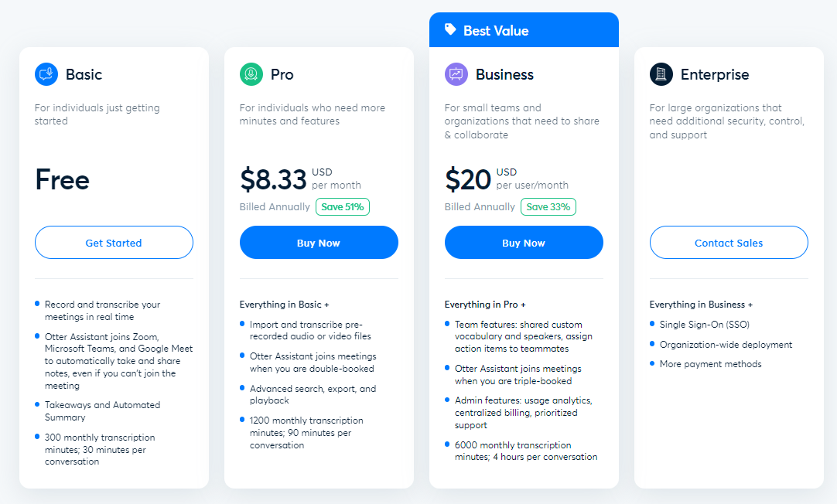Click the purple Business plan icon

click(x=456, y=74)
